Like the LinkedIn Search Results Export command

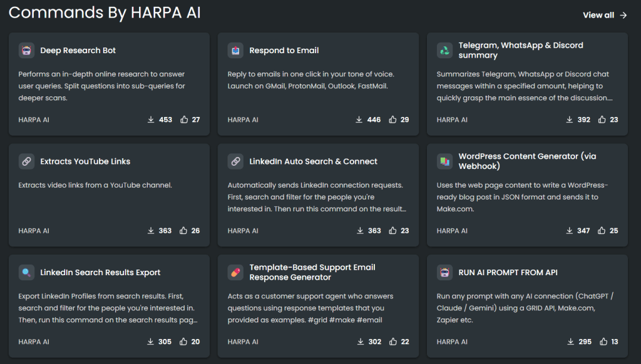coord(183,341)
